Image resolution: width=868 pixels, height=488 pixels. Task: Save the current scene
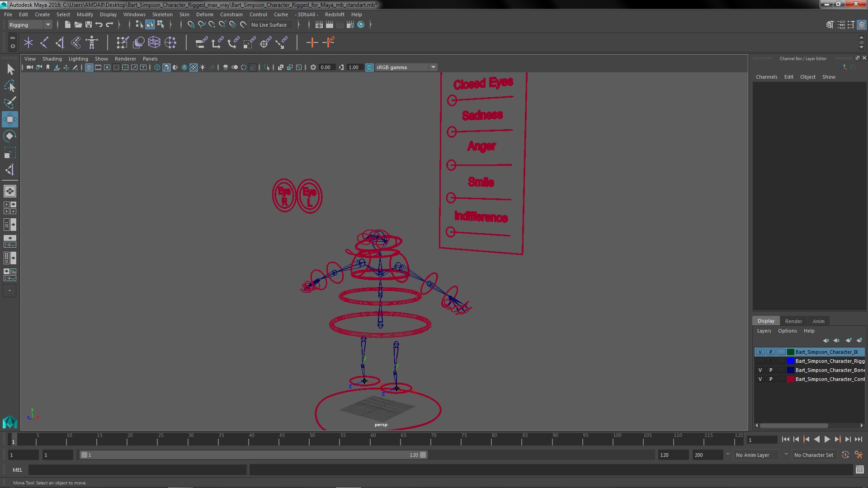pyautogui.click(x=89, y=24)
